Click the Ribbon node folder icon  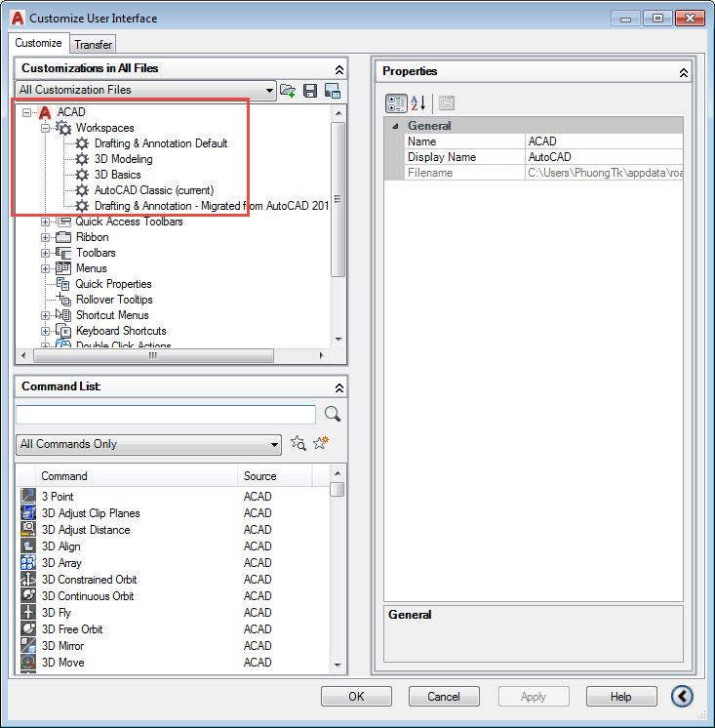pyautogui.click(x=63, y=237)
